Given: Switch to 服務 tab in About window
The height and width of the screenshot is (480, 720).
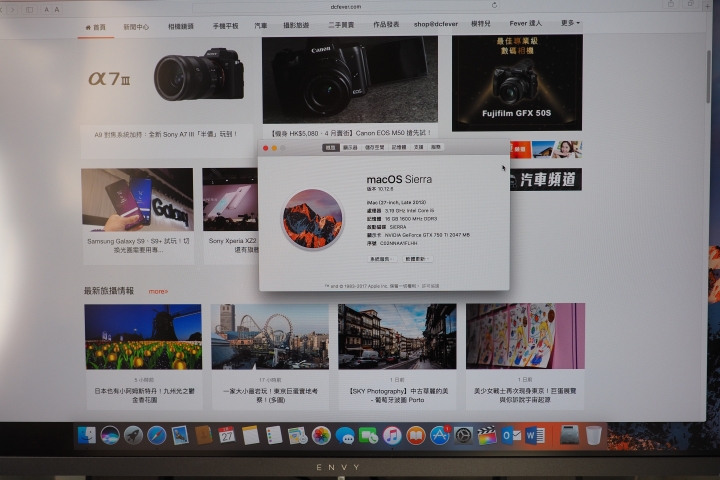Looking at the screenshot, I should 436,147.
